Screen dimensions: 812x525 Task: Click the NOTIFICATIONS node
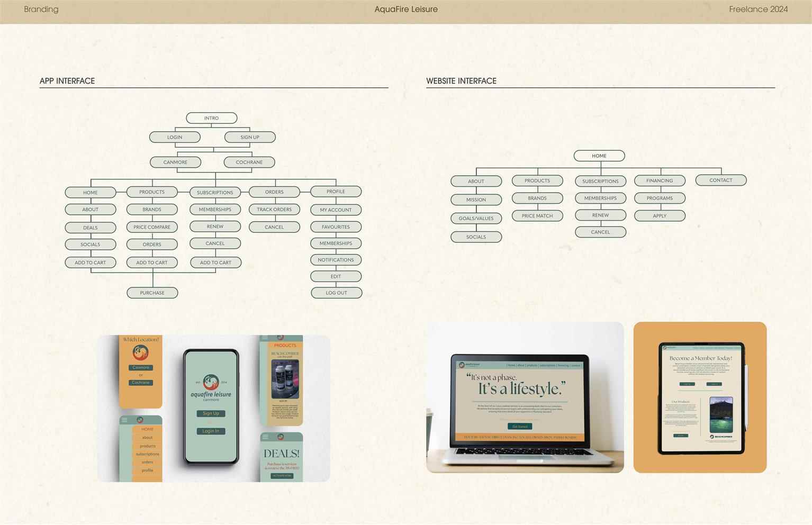pyautogui.click(x=336, y=260)
